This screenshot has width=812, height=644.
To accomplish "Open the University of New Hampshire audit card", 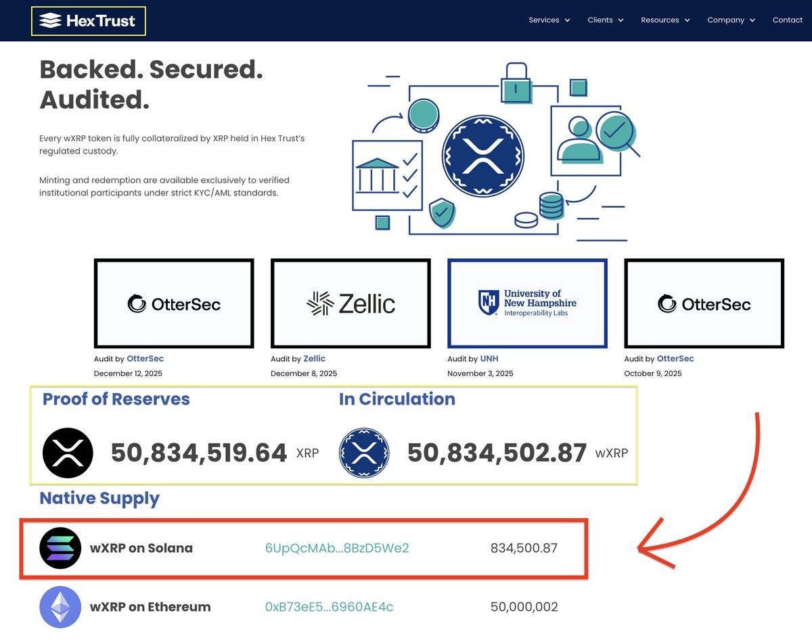I will point(527,304).
